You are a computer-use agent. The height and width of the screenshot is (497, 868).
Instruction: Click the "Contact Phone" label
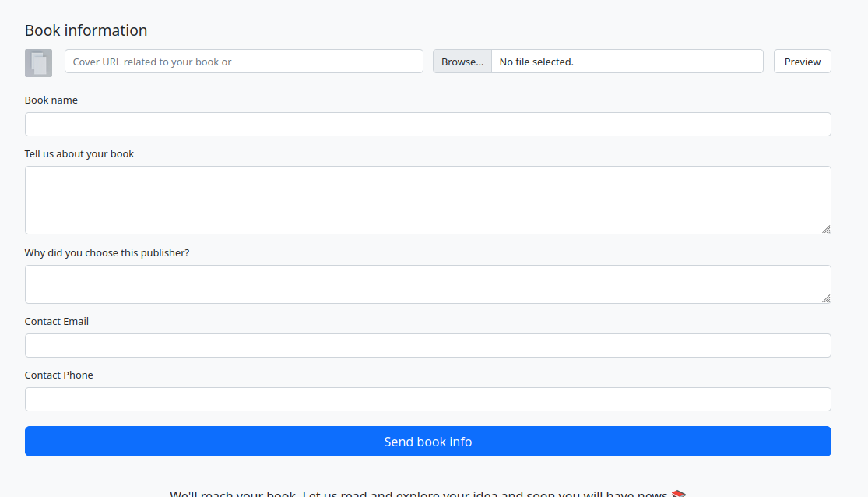point(59,375)
